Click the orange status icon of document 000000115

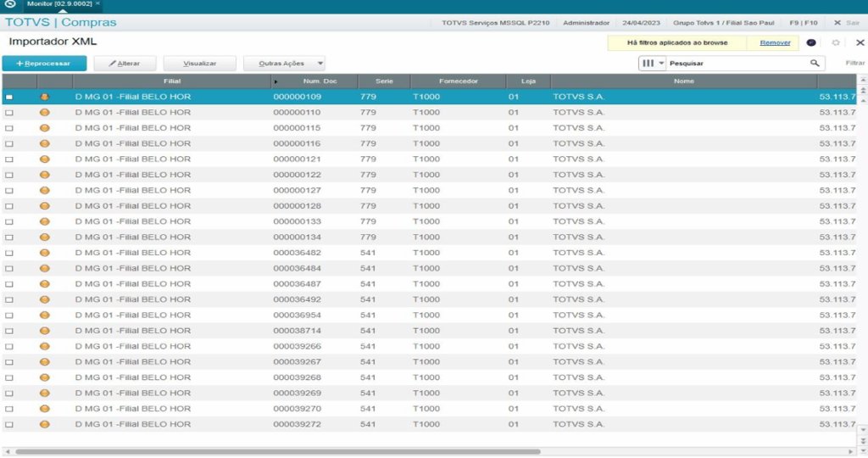pyautogui.click(x=45, y=128)
